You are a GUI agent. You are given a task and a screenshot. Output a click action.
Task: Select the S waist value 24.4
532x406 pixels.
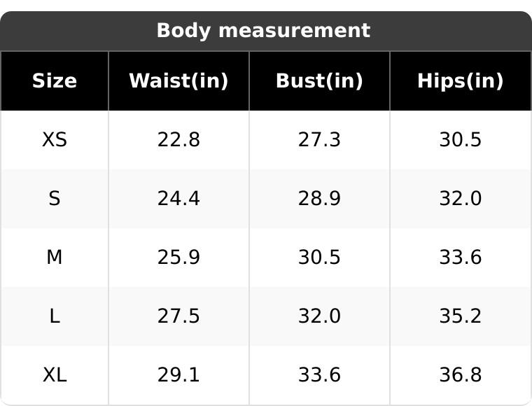[x=178, y=198]
